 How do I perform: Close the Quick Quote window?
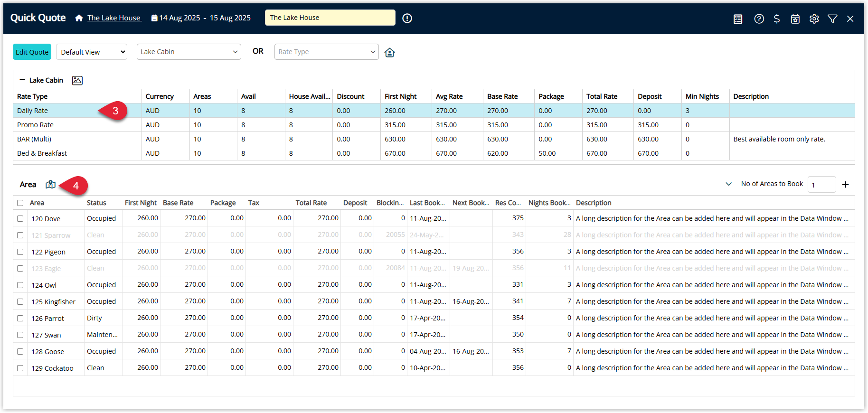pos(850,19)
